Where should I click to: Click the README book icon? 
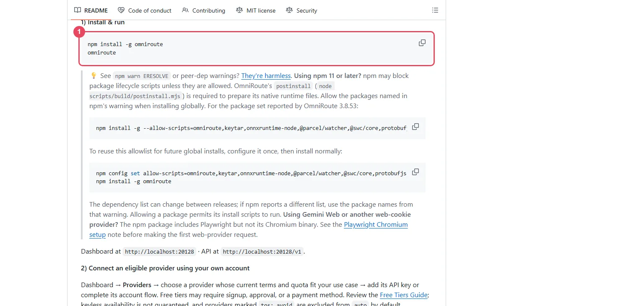tap(78, 10)
